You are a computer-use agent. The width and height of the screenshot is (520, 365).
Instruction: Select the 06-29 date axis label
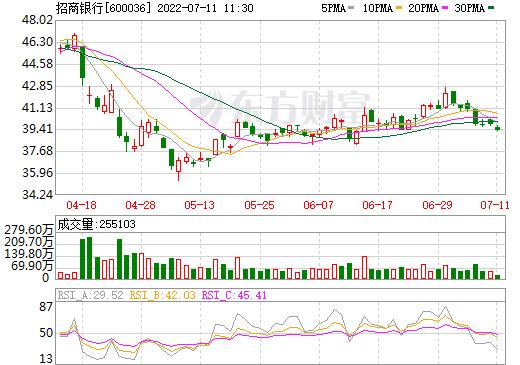[x=437, y=205]
